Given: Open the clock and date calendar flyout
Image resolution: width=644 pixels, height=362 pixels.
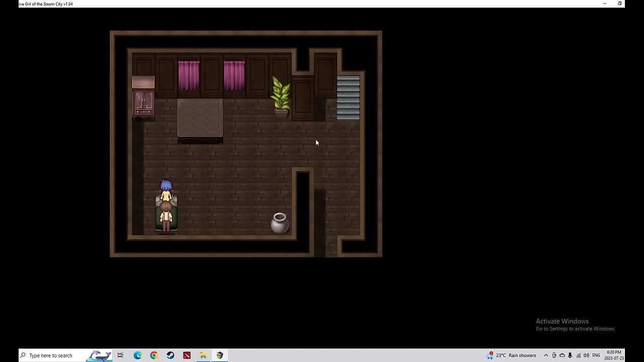Looking at the screenshot, I should click(x=614, y=355).
